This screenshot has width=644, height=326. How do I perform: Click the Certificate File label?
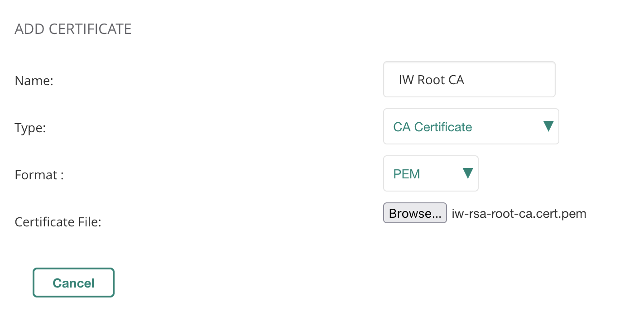[58, 222]
